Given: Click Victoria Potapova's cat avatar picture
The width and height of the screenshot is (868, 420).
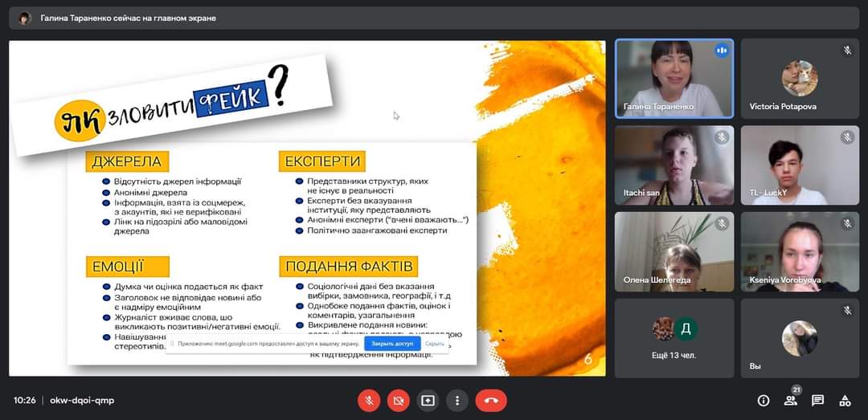Looking at the screenshot, I should [800, 79].
